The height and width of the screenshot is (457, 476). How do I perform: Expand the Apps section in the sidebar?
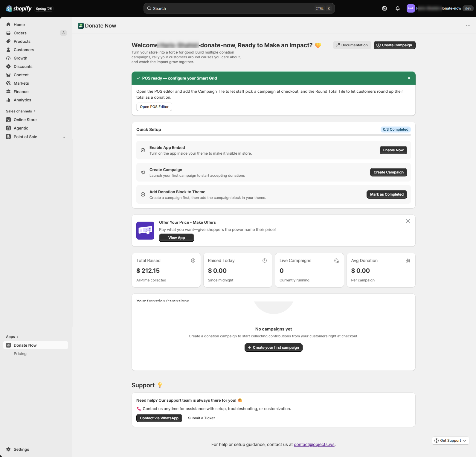[x=12, y=337]
